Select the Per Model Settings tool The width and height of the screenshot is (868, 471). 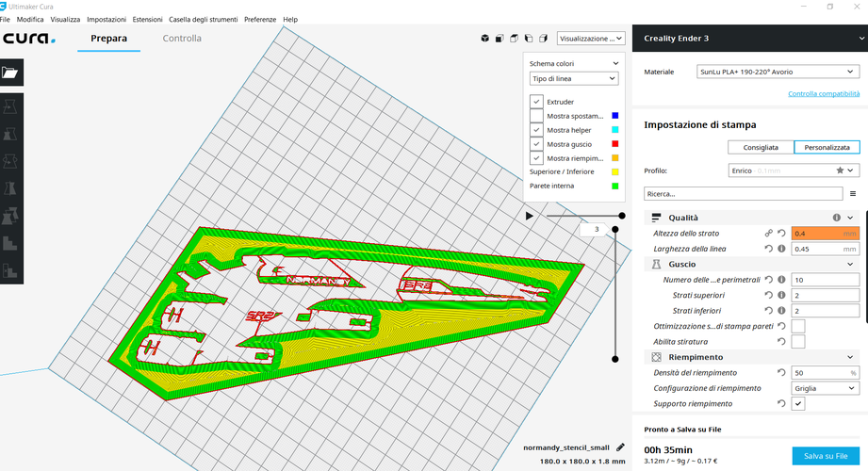tap(10, 216)
